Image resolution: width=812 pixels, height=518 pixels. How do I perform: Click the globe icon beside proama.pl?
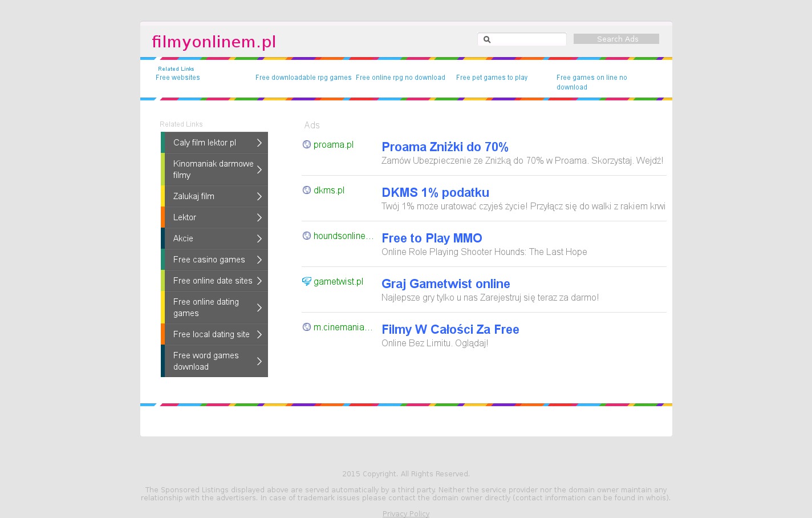(307, 144)
